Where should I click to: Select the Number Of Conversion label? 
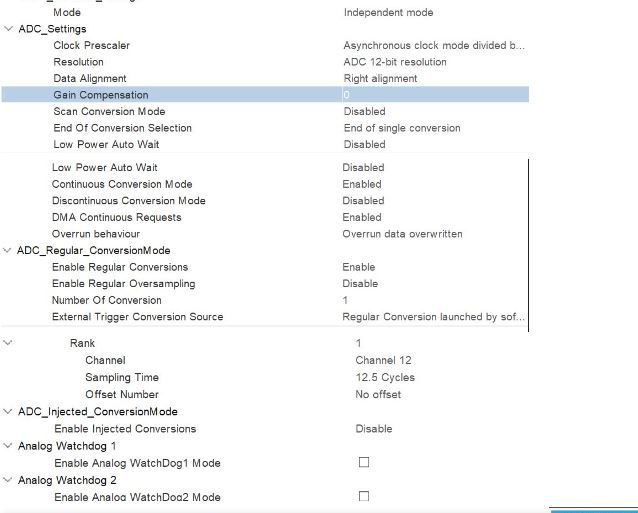pos(107,301)
